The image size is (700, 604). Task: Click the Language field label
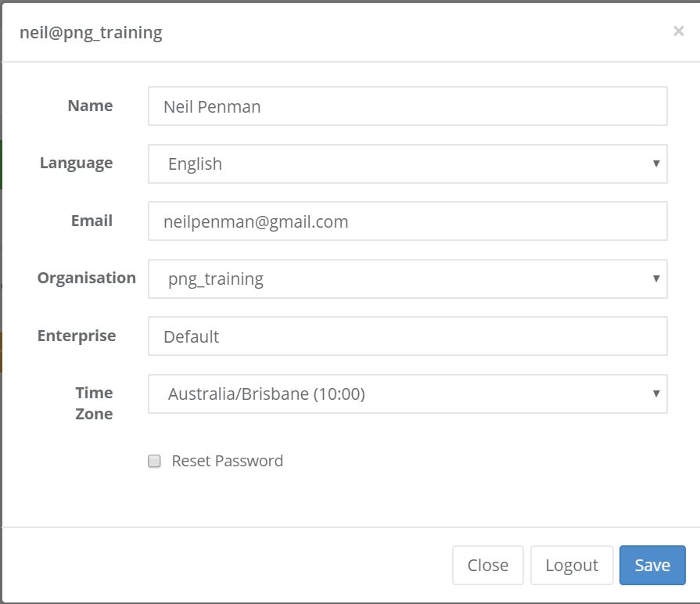point(76,163)
